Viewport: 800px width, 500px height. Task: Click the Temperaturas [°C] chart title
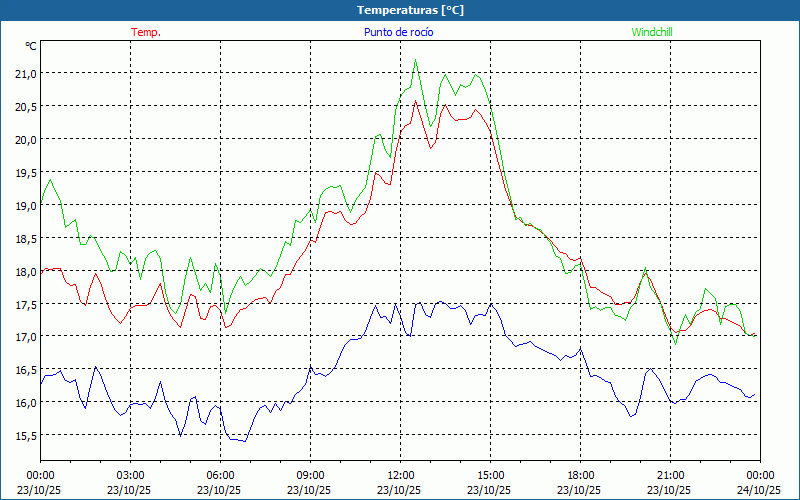point(411,10)
